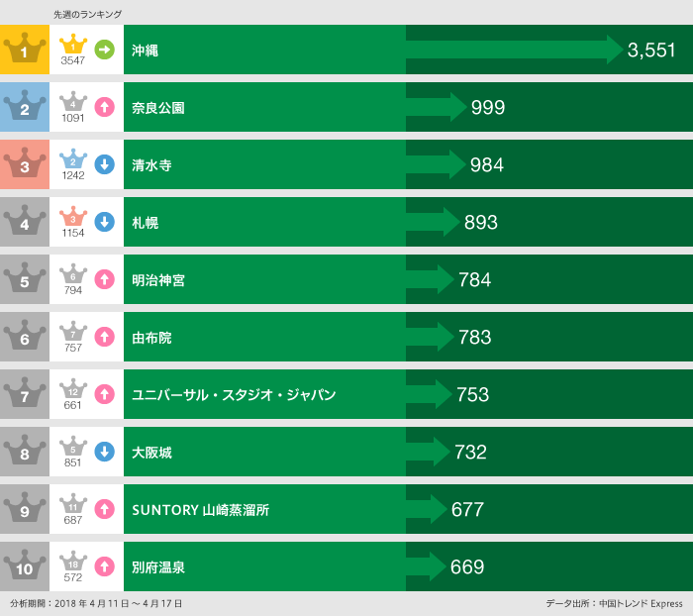This screenshot has width=693, height=616.
Task: Click the 先週のランキング column header
Action: click(x=87, y=14)
